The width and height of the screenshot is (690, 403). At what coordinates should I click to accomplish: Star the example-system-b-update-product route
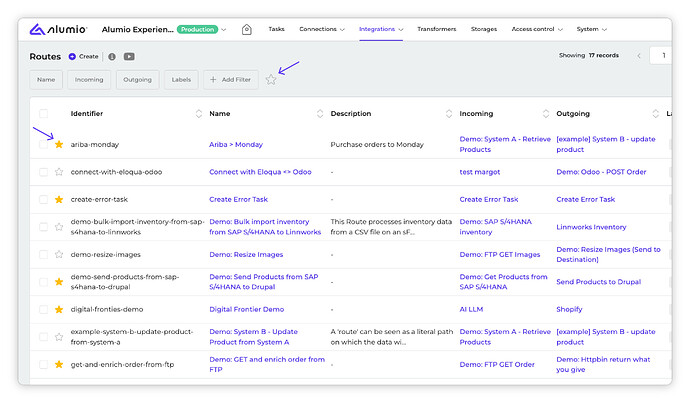(59, 337)
